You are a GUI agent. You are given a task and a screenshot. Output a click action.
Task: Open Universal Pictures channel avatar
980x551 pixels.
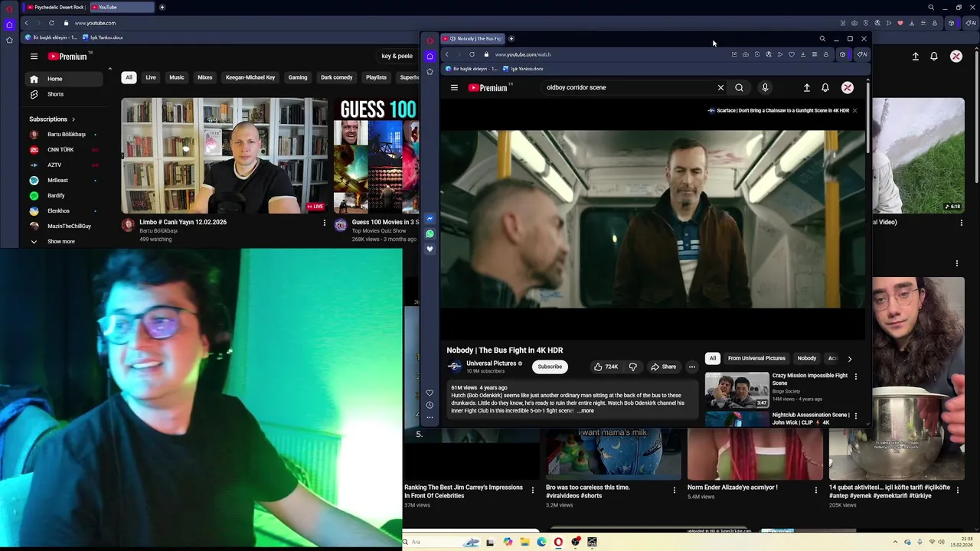pyautogui.click(x=455, y=367)
